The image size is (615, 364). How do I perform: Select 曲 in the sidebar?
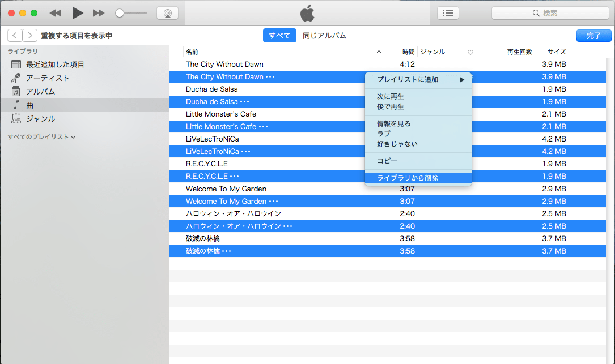pyautogui.click(x=84, y=105)
